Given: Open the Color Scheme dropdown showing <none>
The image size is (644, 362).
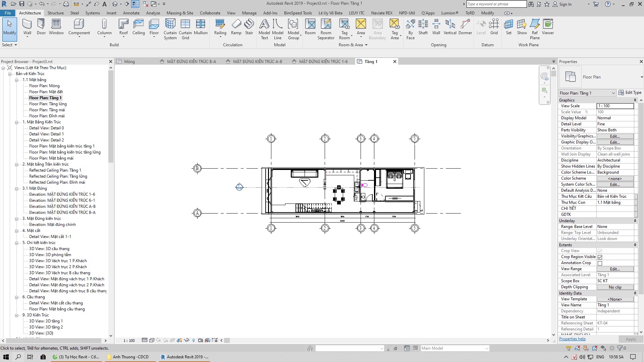Looking at the screenshot, I should tap(615, 178).
